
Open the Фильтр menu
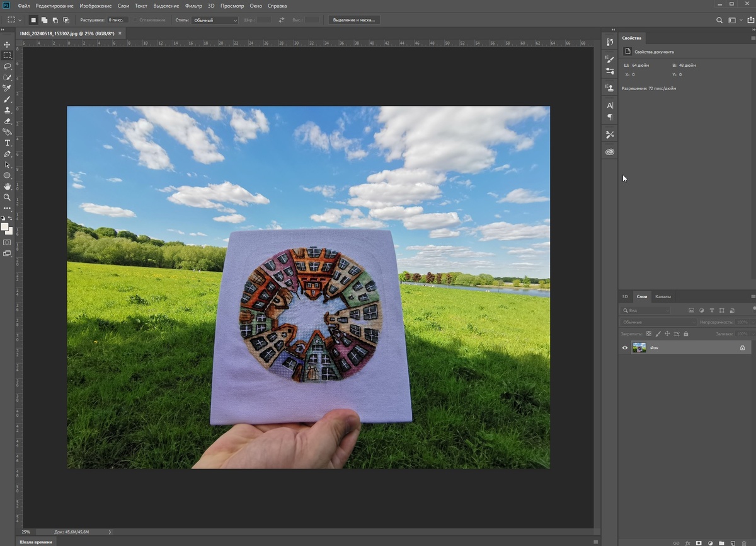[193, 6]
